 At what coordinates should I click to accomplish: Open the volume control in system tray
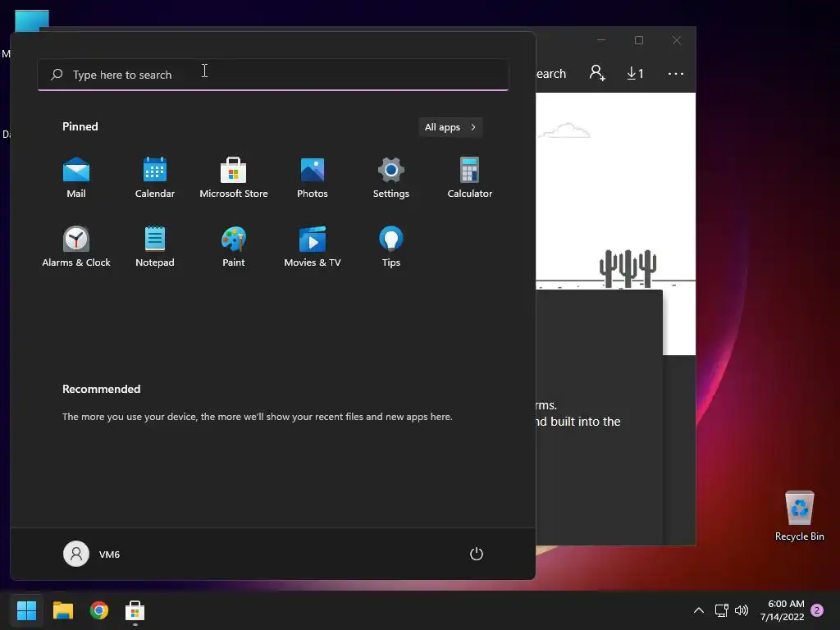click(x=742, y=610)
